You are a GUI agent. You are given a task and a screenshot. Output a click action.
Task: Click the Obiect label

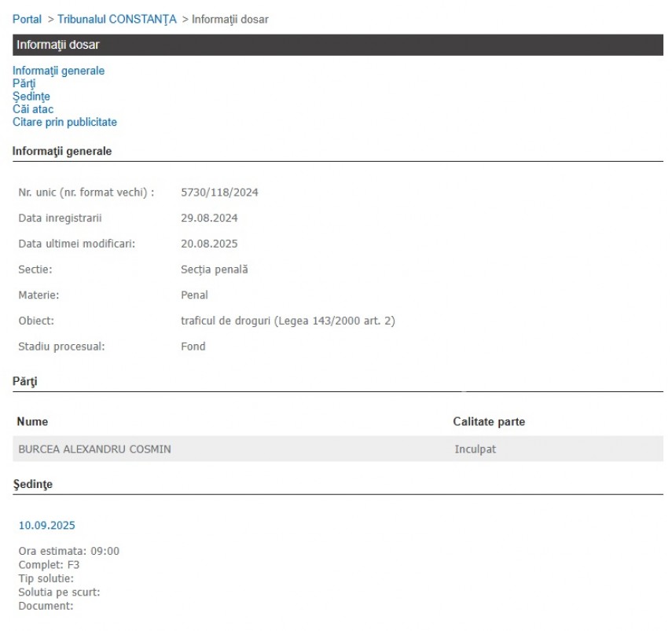[x=36, y=321]
